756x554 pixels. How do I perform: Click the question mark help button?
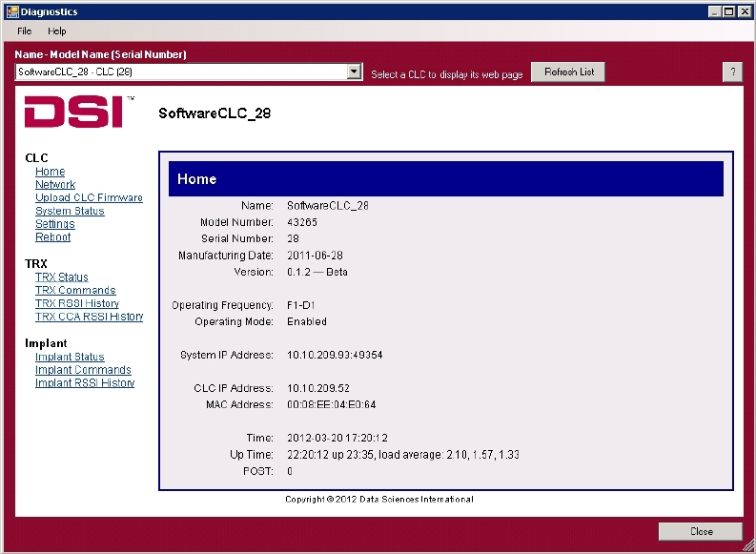732,72
